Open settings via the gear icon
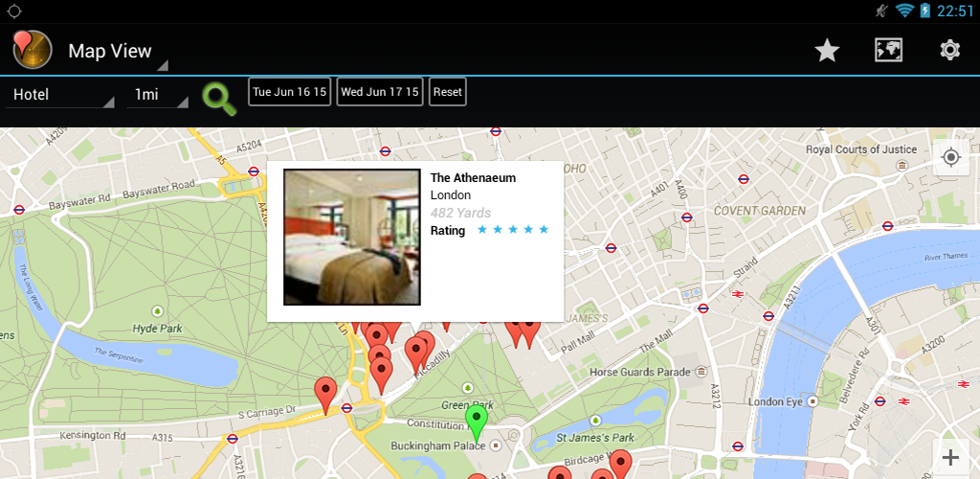980x479 pixels. point(949,50)
